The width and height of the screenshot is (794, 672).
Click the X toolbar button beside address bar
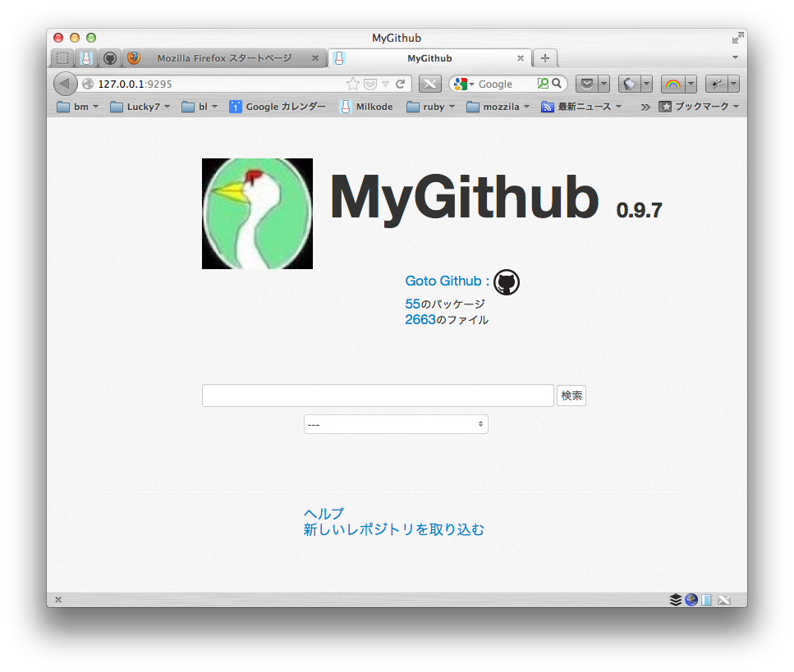[x=430, y=84]
